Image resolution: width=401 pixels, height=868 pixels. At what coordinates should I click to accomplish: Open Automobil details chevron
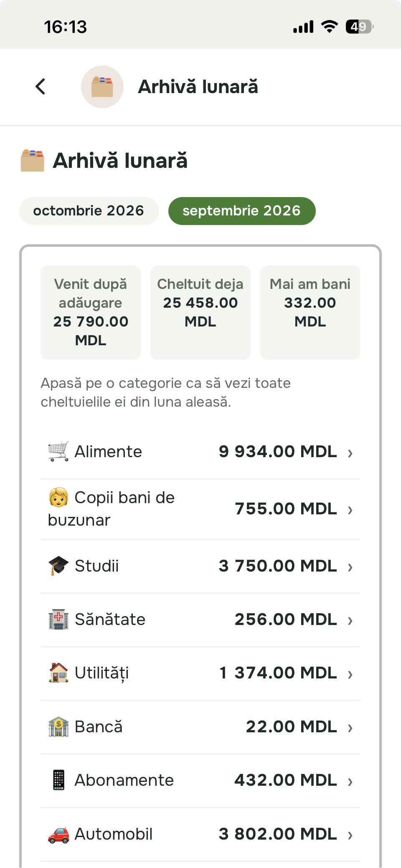[350, 835]
